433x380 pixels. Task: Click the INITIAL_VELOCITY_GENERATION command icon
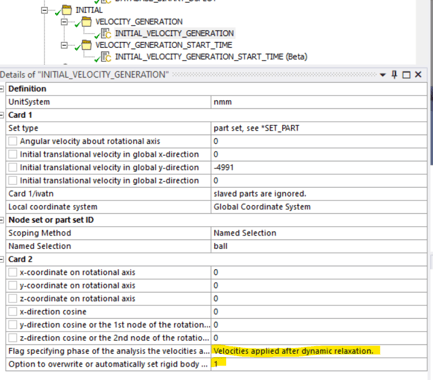pyautogui.click(x=106, y=33)
